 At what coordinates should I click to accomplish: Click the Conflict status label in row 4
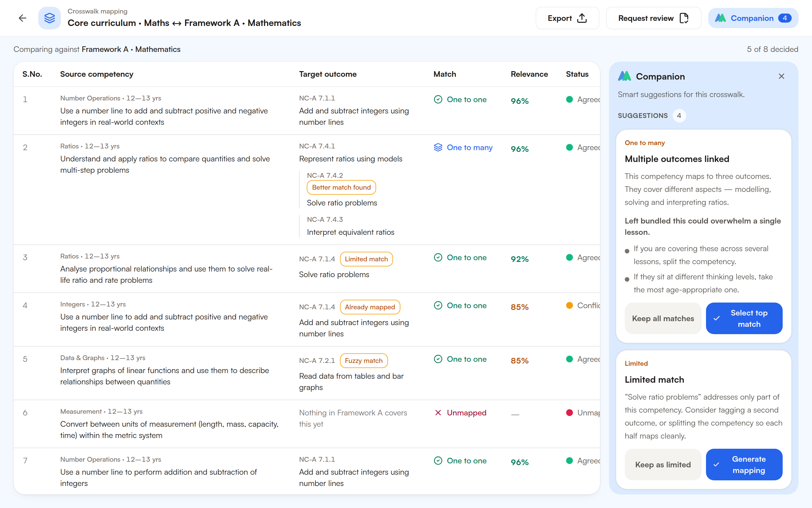(x=588, y=305)
